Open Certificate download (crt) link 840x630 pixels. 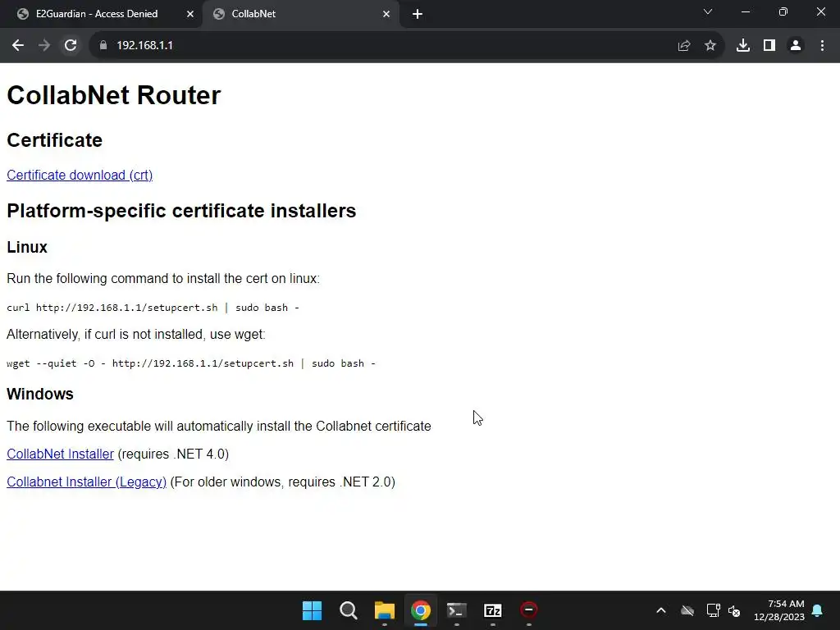(80, 176)
